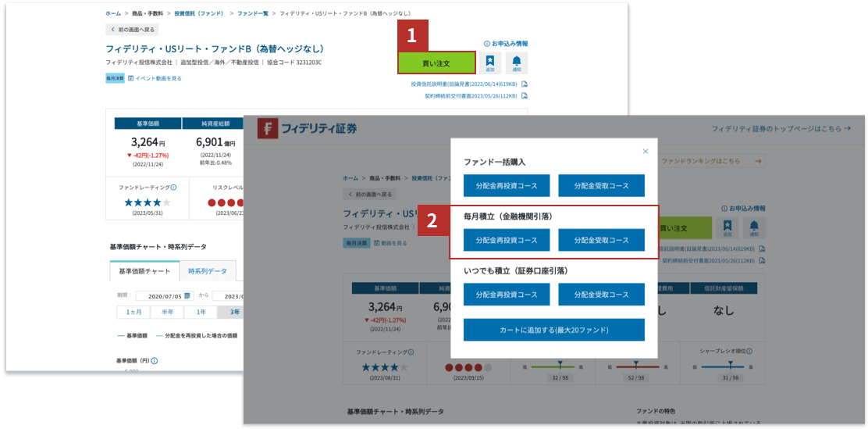Open フィデリティ証券のトップページはこちら link
The image size is (868, 429).
[x=781, y=129]
